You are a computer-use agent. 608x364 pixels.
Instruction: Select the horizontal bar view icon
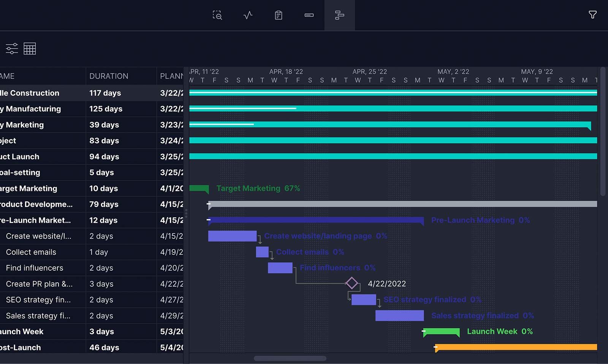click(x=309, y=15)
